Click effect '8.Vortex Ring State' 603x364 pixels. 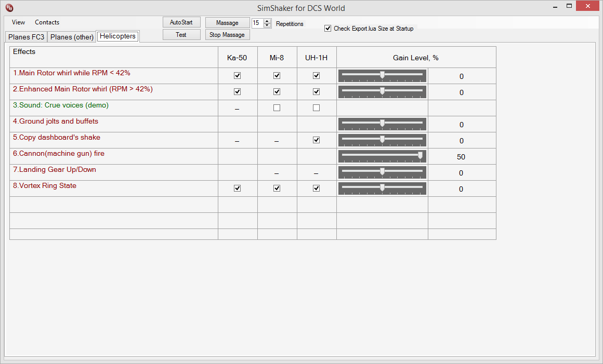click(x=45, y=186)
